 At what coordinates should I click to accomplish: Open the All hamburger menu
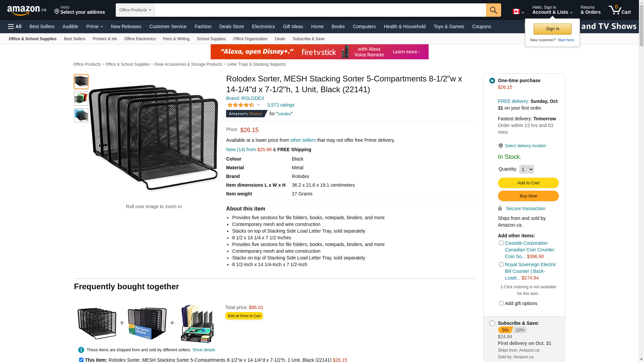[15, 26]
